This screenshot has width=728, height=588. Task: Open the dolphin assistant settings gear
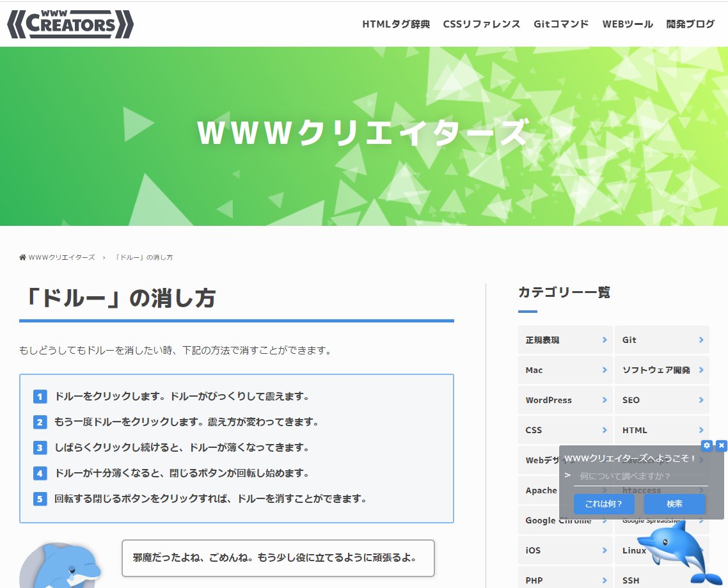[x=706, y=445]
